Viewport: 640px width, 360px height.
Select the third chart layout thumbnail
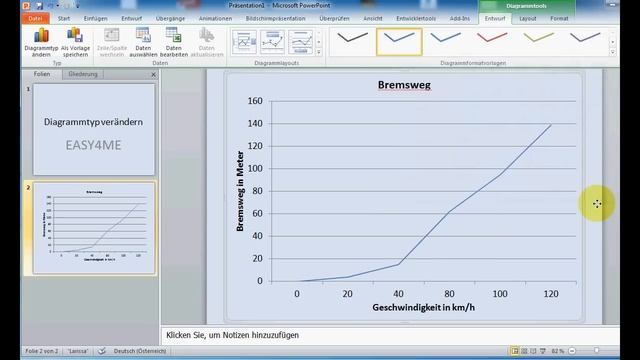(x=300, y=42)
